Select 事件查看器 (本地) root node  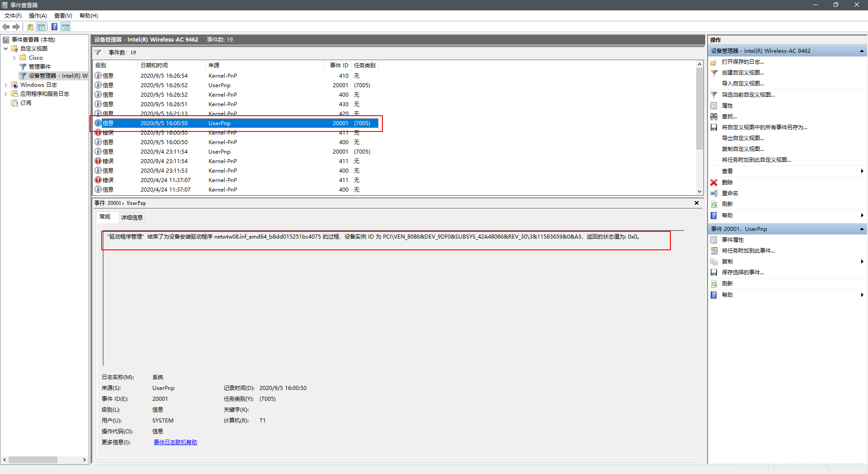pos(33,40)
